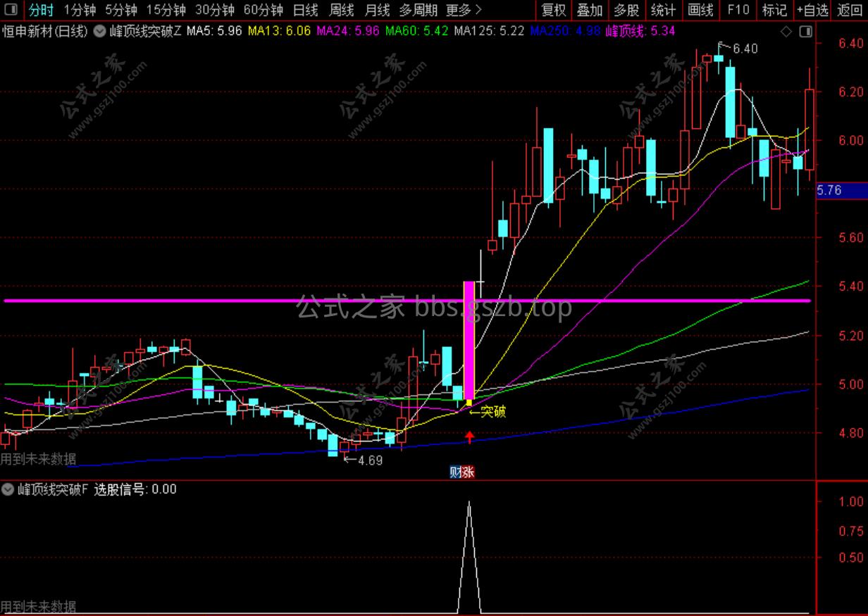
Task: Expand sub indicator 峰顶线突破F dropdown arrow
Action: pyautogui.click(x=8, y=489)
